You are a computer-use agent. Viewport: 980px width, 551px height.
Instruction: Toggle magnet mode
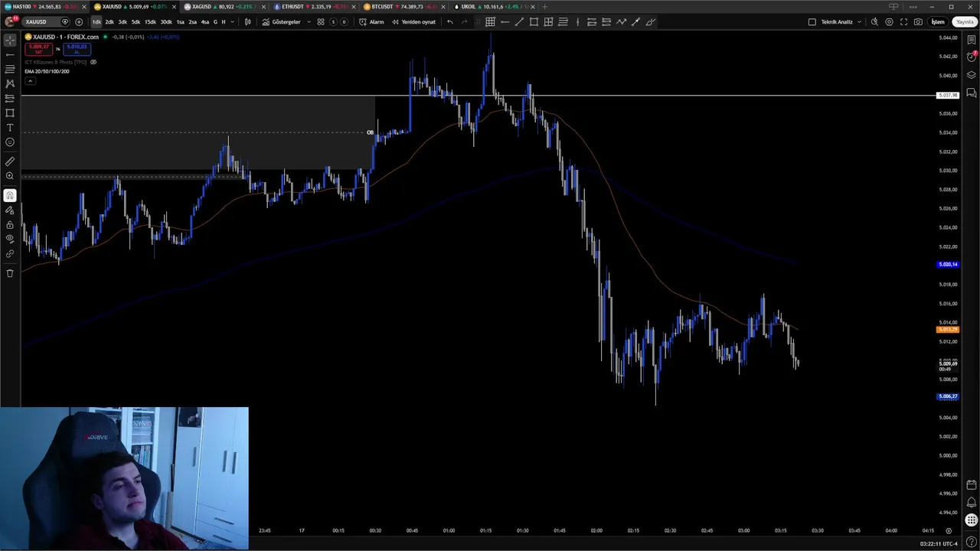click(x=10, y=196)
